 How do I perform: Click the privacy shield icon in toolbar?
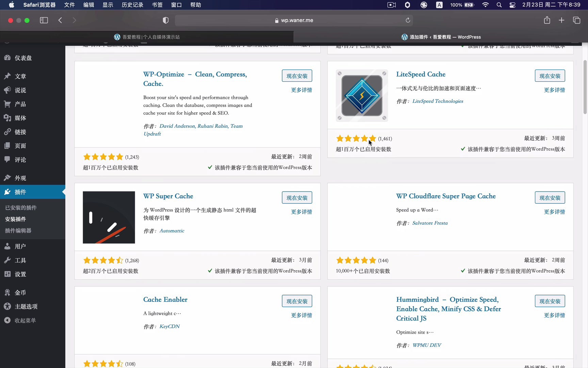coord(166,20)
